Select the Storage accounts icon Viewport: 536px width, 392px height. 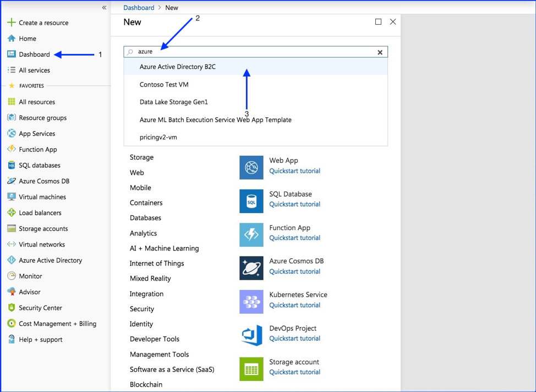click(11, 228)
